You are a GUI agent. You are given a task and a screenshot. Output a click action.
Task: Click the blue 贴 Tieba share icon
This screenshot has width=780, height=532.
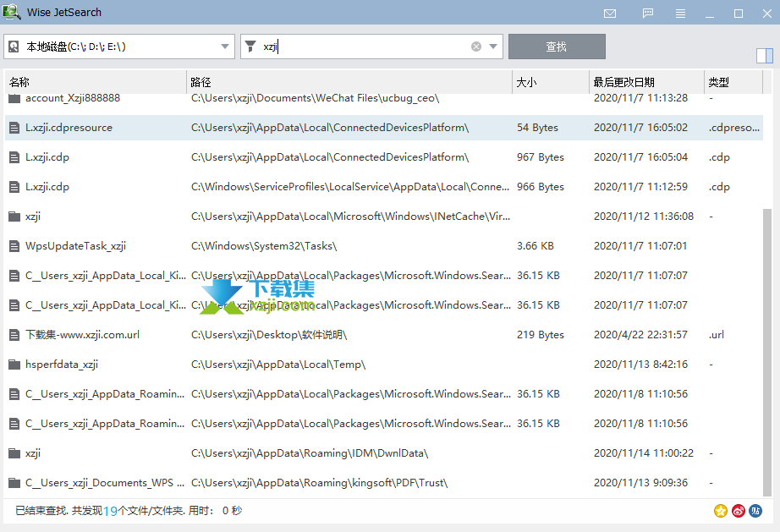pyautogui.click(x=755, y=511)
